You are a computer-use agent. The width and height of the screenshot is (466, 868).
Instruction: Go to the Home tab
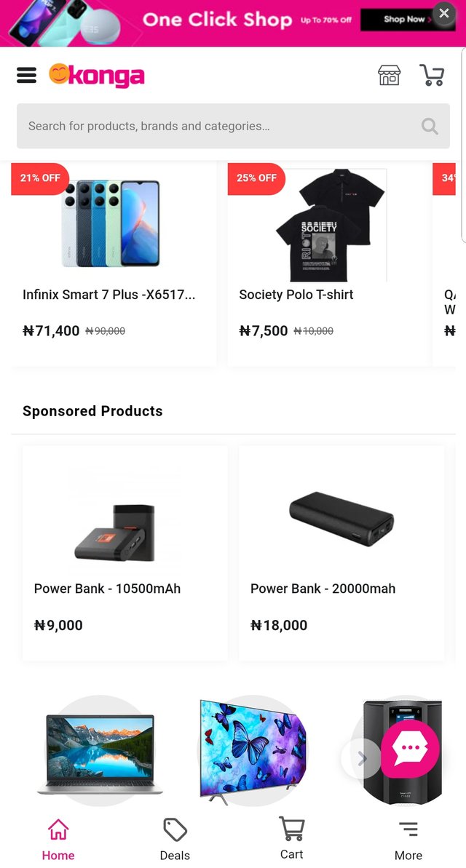click(x=58, y=839)
